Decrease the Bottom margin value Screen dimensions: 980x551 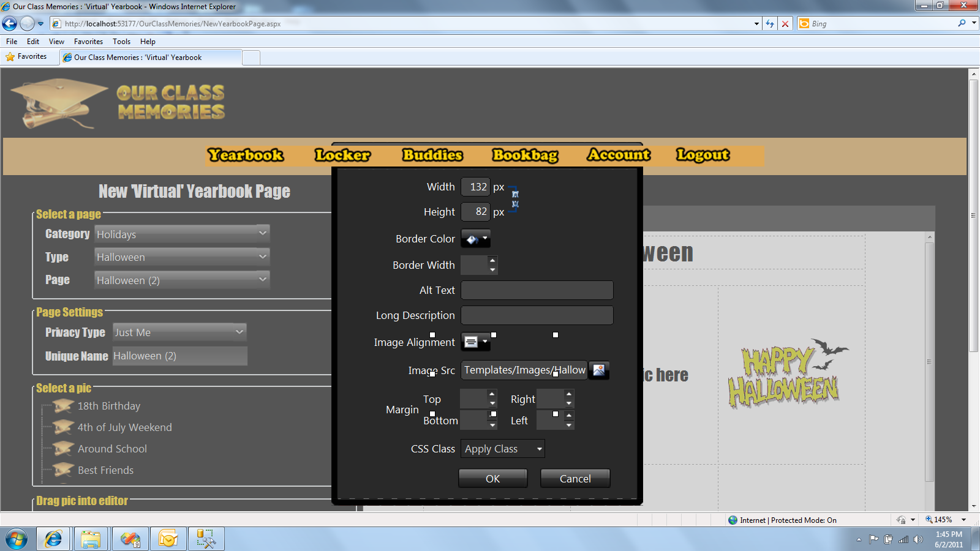[492, 425]
